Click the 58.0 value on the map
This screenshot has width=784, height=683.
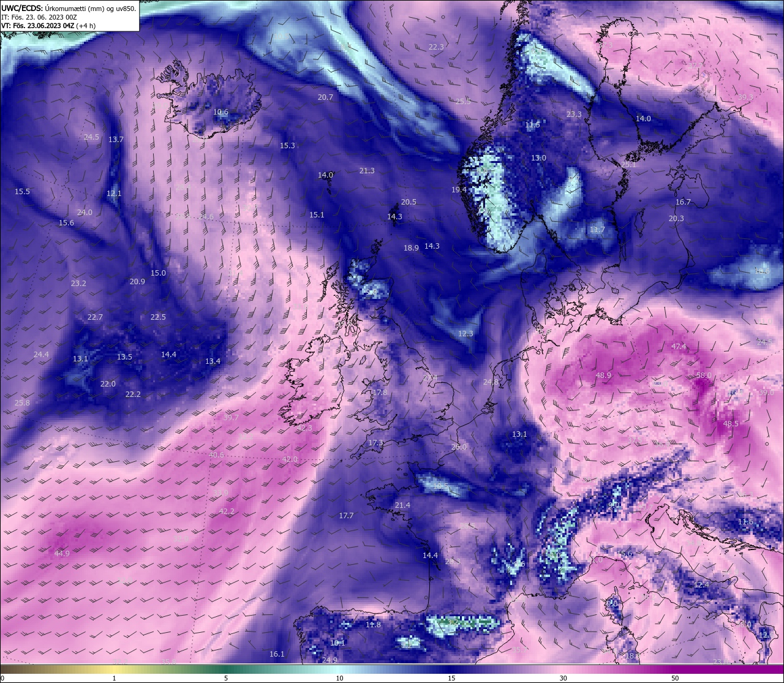[x=704, y=375]
